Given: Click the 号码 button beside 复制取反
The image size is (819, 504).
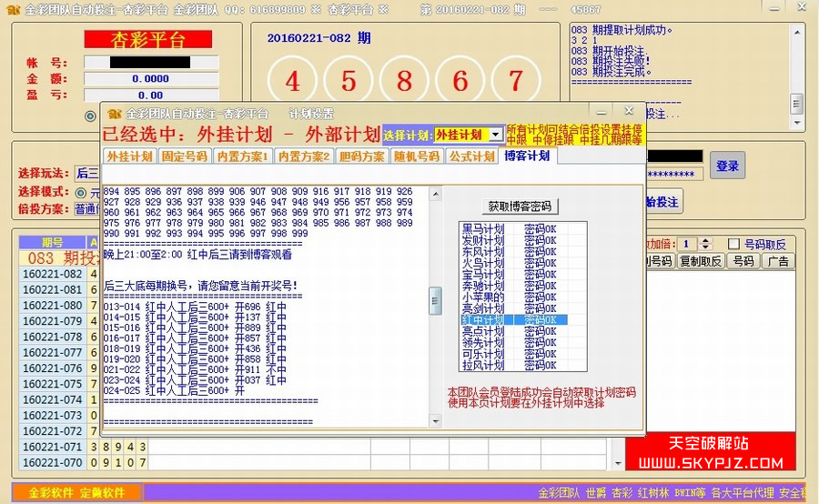Looking at the screenshot, I should [743, 261].
